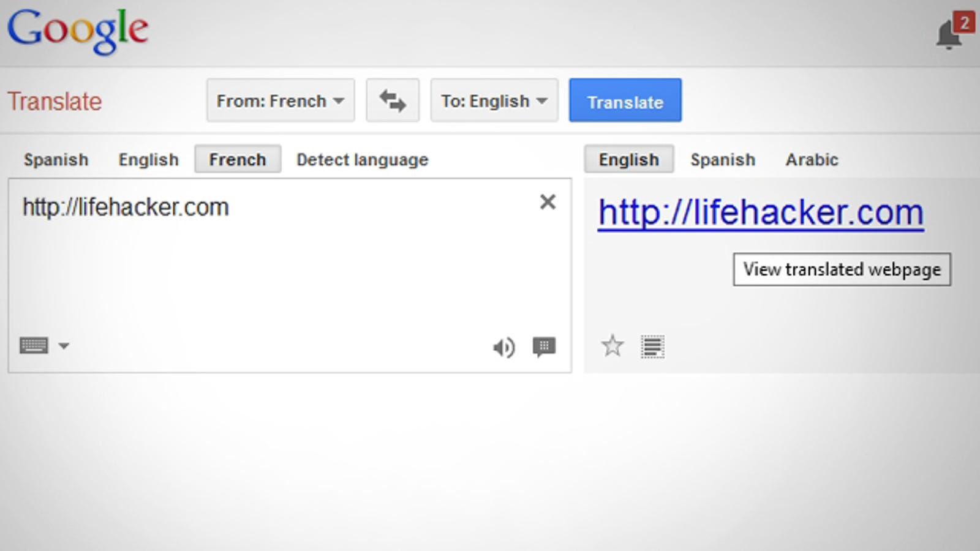Screen dimensions: 980x551
Task: Listen to the source text
Action: click(x=503, y=347)
